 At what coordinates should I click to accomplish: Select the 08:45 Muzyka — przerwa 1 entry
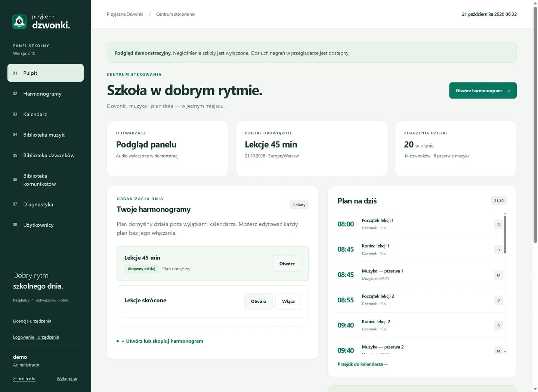420,275
